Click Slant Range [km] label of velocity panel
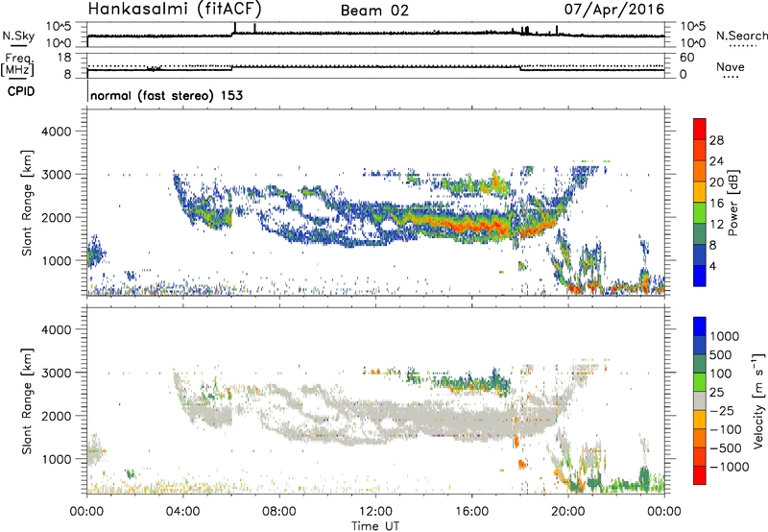Screen dimensions: 768x532 click(27, 400)
